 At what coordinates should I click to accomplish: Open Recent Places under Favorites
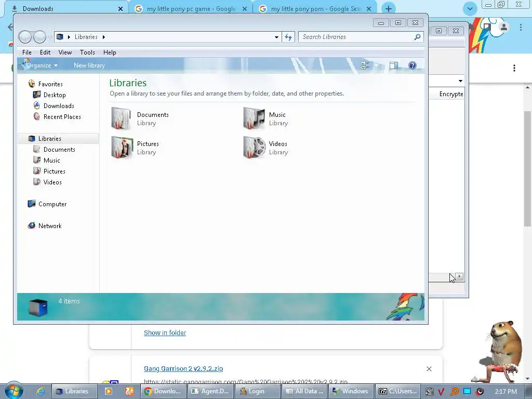click(62, 117)
